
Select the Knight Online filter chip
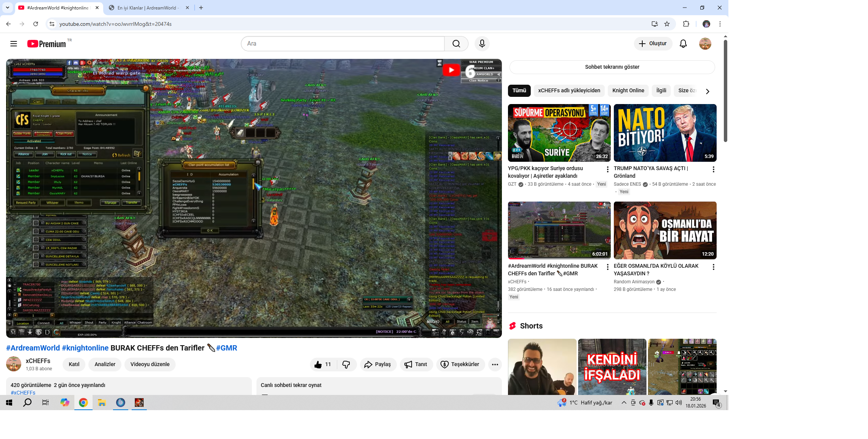(x=628, y=90)
